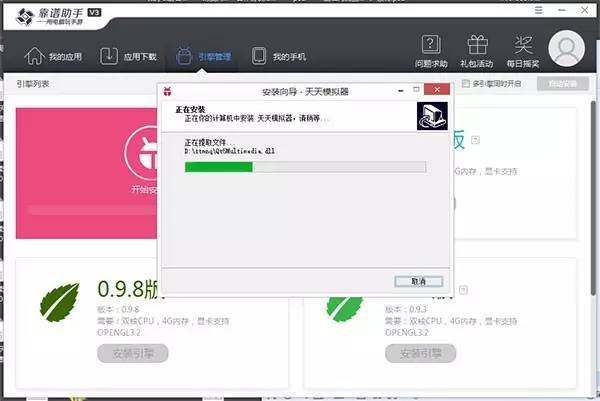The width and height of the screenshot is (600, 401).
Task: Click the file path D:\ttmnq text
Action: click(x=230, y=151)
